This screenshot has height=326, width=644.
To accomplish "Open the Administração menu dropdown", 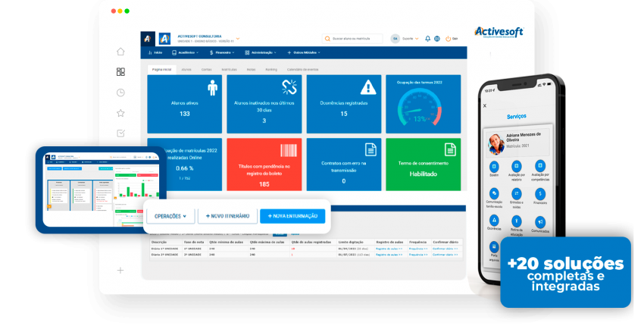I will pos(261,52).
